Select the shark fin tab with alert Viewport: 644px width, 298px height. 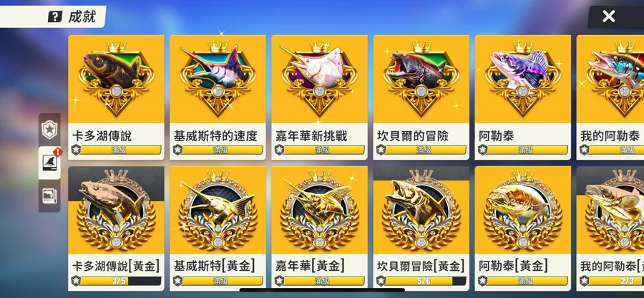[x=49, y=163]
